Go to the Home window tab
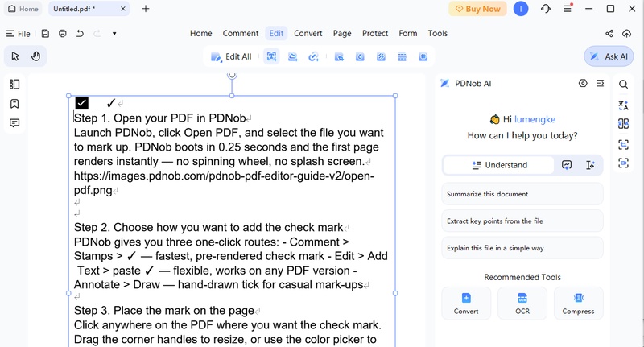Image resolution: width=644 pixels, height=347 pixels. click(23, 9)
